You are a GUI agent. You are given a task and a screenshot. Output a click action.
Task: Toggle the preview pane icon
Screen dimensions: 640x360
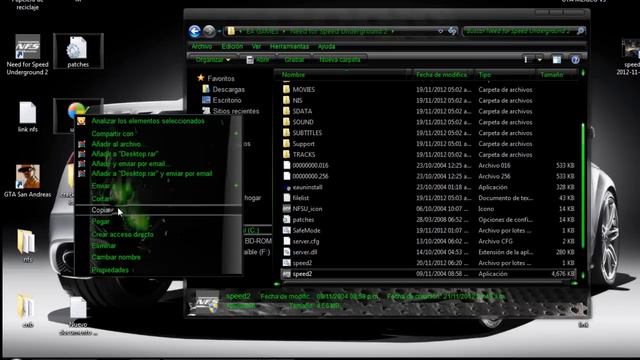556,60
